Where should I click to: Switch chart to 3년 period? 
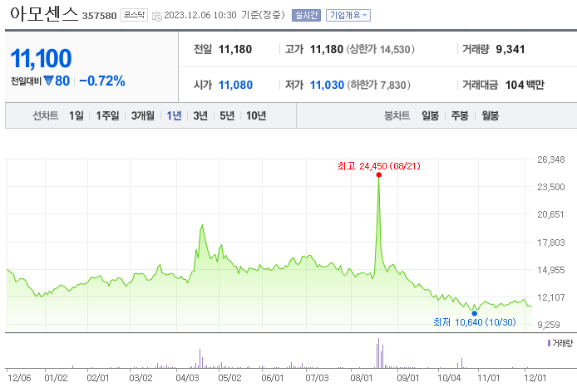click(x=200, y=115)
